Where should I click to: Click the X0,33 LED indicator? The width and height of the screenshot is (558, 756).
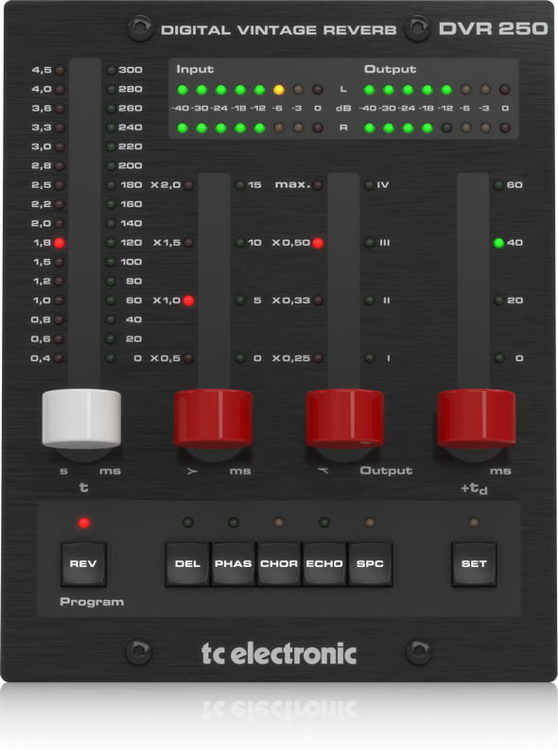[x=318, y=301]
